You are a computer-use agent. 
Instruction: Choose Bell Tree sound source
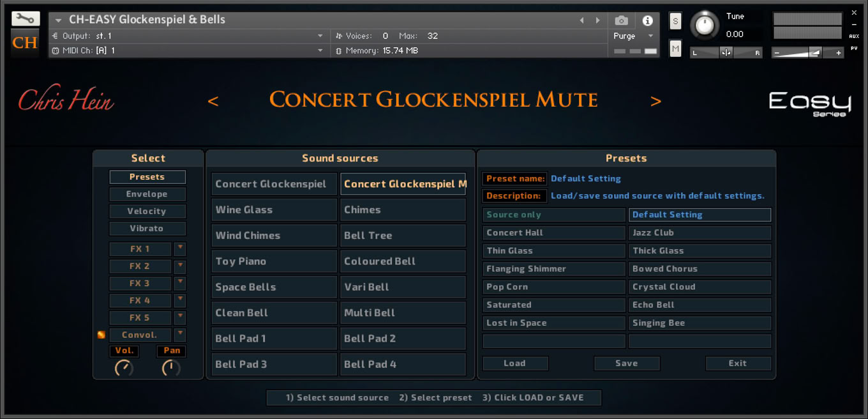tap(403, 235)
